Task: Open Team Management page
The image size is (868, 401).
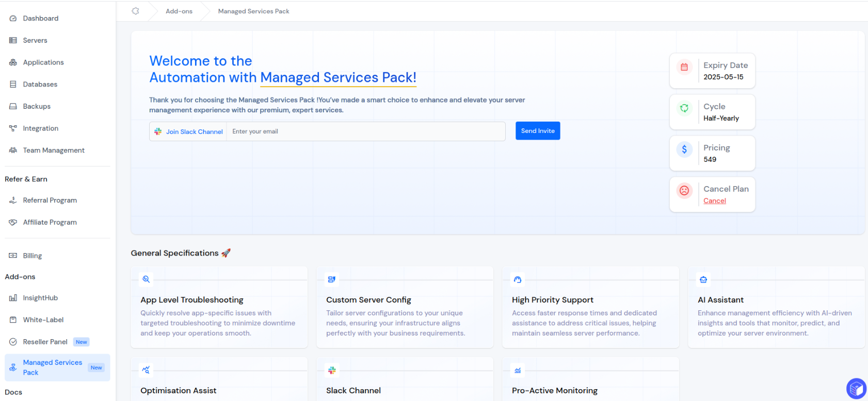Action: click(x=57, y=151)
